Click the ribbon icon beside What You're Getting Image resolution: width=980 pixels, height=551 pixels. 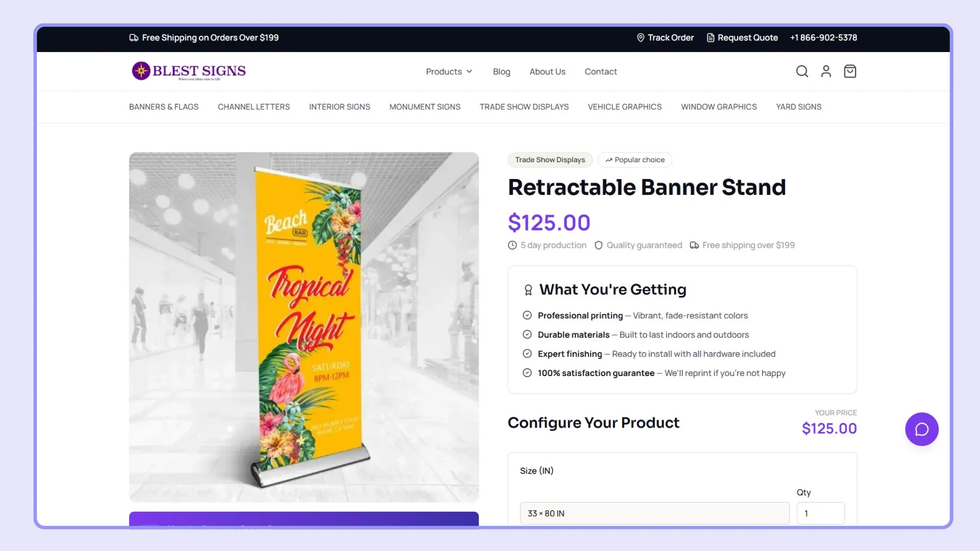click(x=528, y=290)
